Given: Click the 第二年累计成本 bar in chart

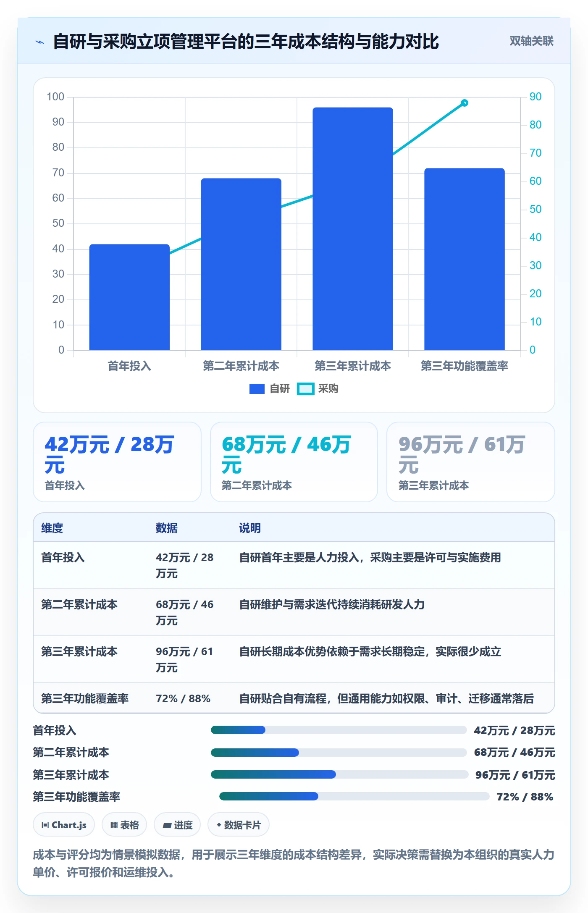Looking at the screenshot, I should click(x=241, y=264).
